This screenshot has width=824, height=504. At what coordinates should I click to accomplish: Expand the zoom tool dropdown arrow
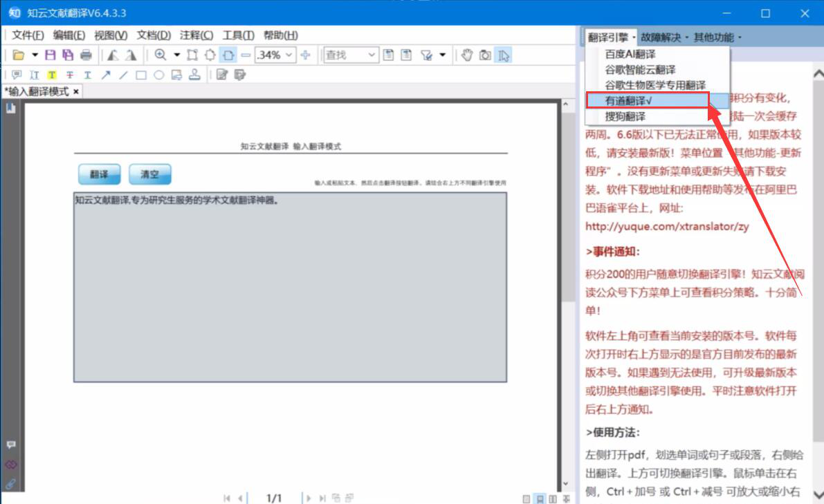coord(176,55)
